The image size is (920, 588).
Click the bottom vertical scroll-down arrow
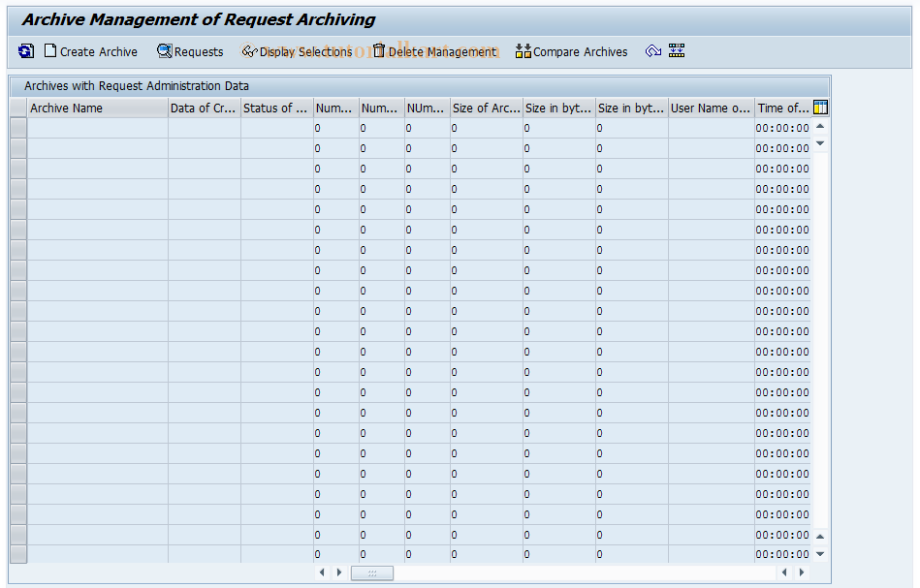(x=820, y=554)
